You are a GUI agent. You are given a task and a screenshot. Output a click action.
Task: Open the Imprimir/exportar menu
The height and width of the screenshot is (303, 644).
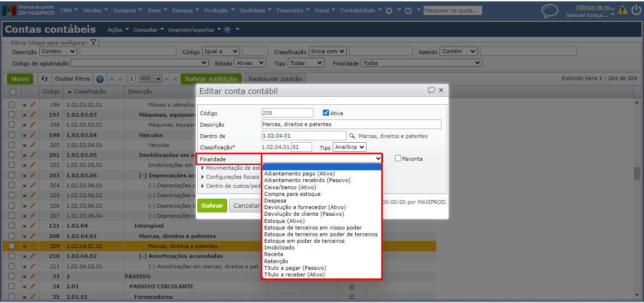[194, 30]
